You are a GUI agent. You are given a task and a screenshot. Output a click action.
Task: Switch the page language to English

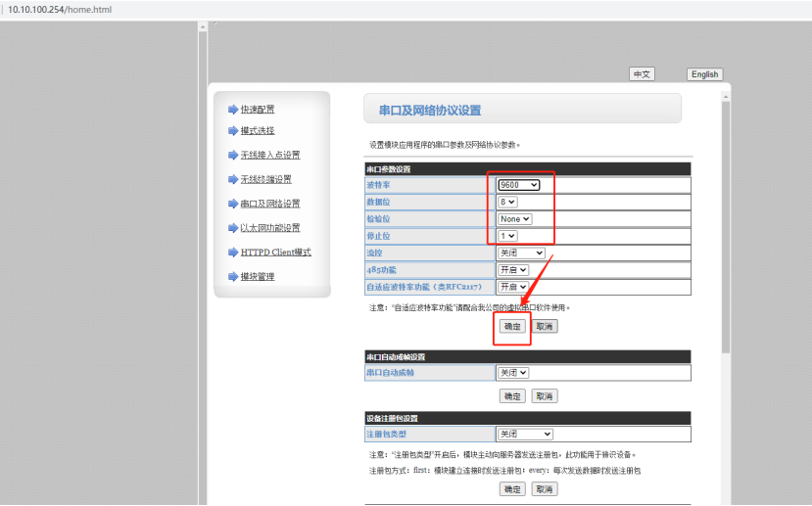coord(704,74)
